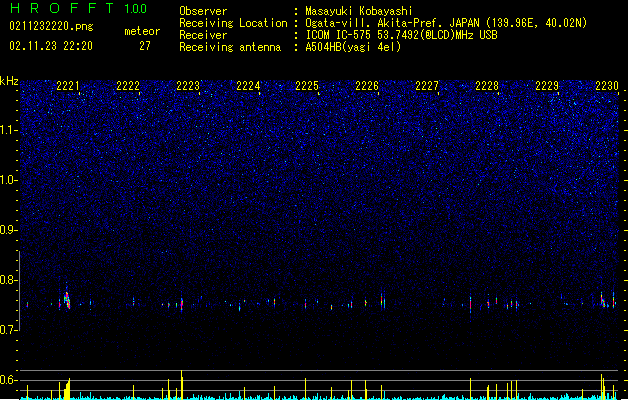Screen dimensions: 629x400
Task: Click the HROFFT title text
Action: point(62,8)
